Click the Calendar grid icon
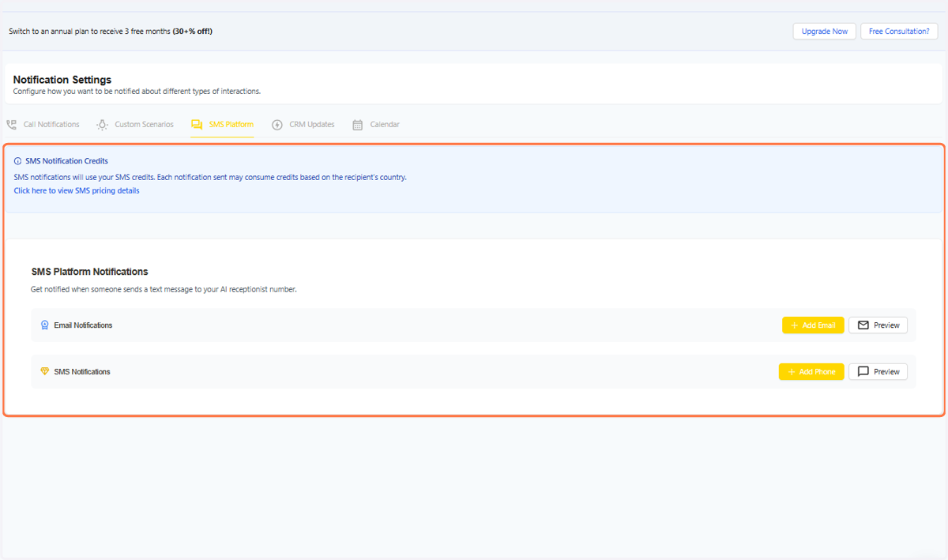 pyautogui.click(x=358, y=125)
